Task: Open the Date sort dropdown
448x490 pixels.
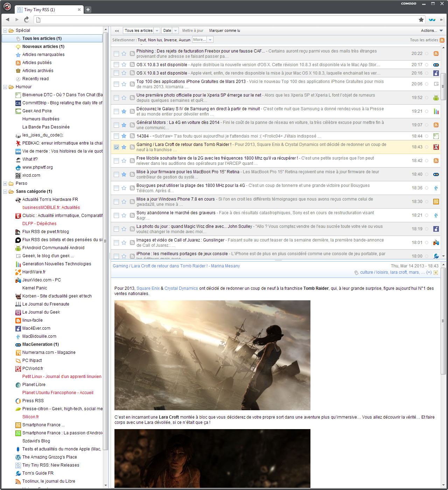Action: (x=170, y=31)
